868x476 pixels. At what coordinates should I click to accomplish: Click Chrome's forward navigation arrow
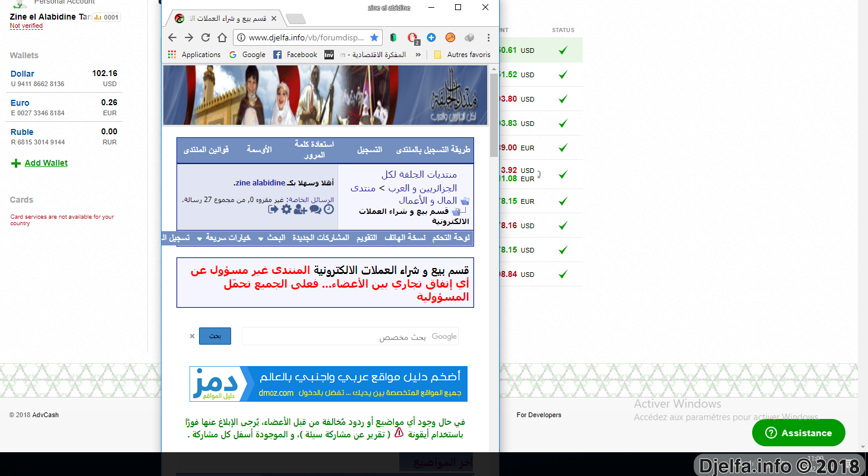click(x=189, y=37)
